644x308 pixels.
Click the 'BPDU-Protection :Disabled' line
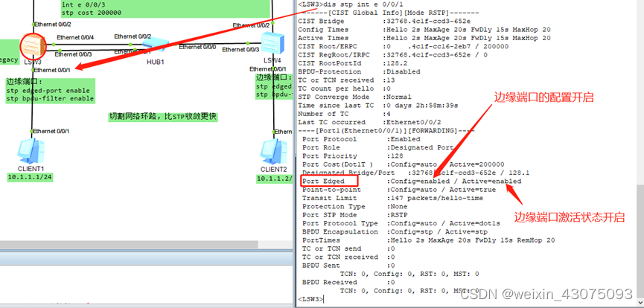pyautogui.click(x=359, y=71)
